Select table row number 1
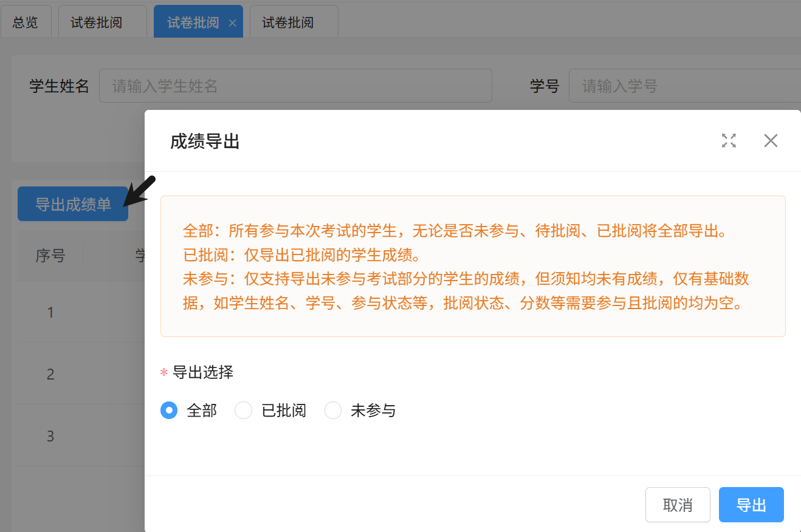801x532 pixels. click(50, 312)
